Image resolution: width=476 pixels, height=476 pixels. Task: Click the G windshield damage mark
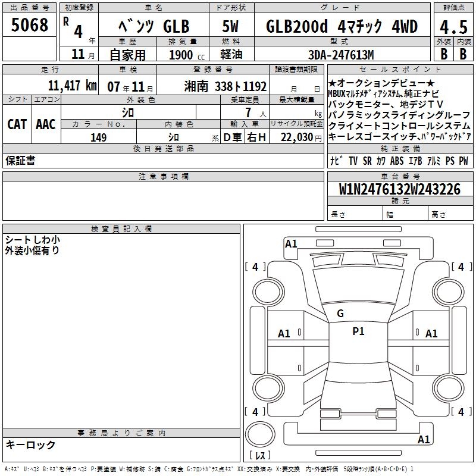coord(340,314)
